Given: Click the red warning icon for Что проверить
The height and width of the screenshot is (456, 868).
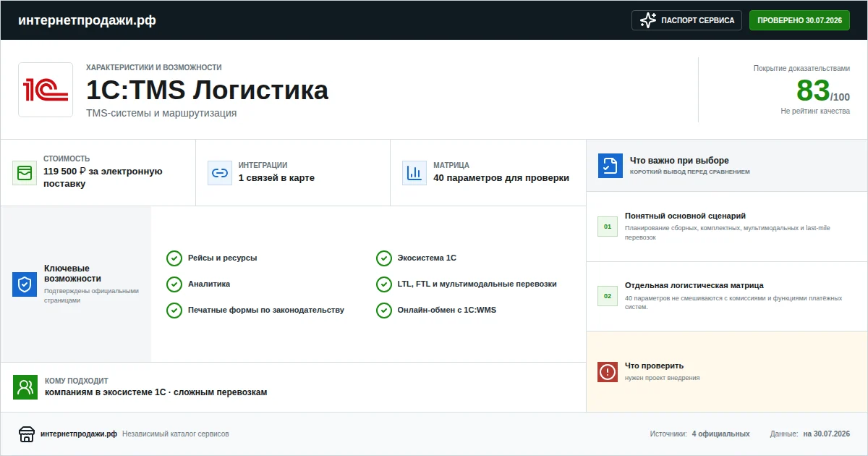Looking at the screenshot, I should pyautogui.click(x=608, y=372).
